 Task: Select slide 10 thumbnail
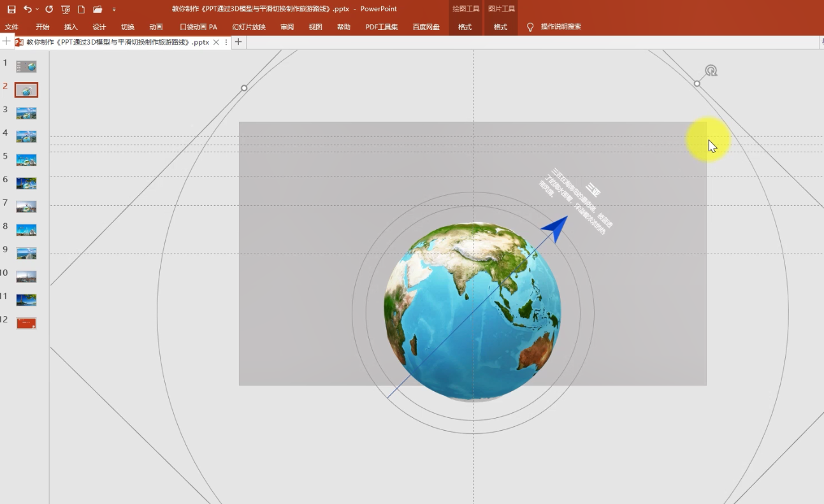(x=26, y=277)
